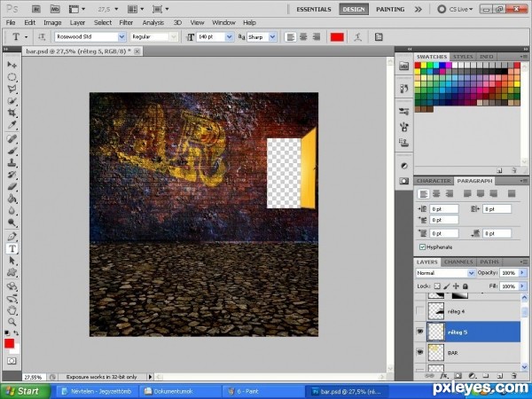The image size is (532, 399).
Task: Click the Create Warped Text icon
Action: 357,37
